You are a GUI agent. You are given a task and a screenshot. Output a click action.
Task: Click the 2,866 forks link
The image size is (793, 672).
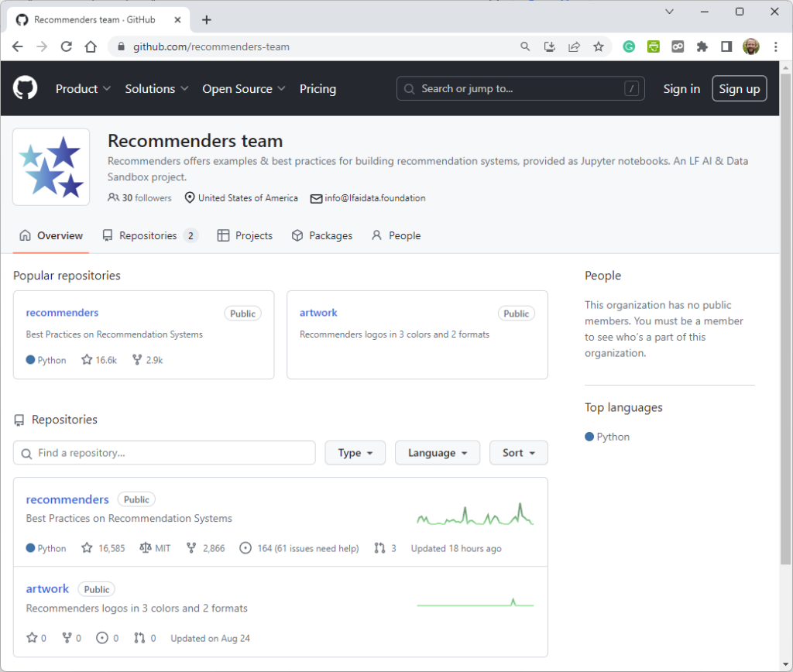pos(205,548)
